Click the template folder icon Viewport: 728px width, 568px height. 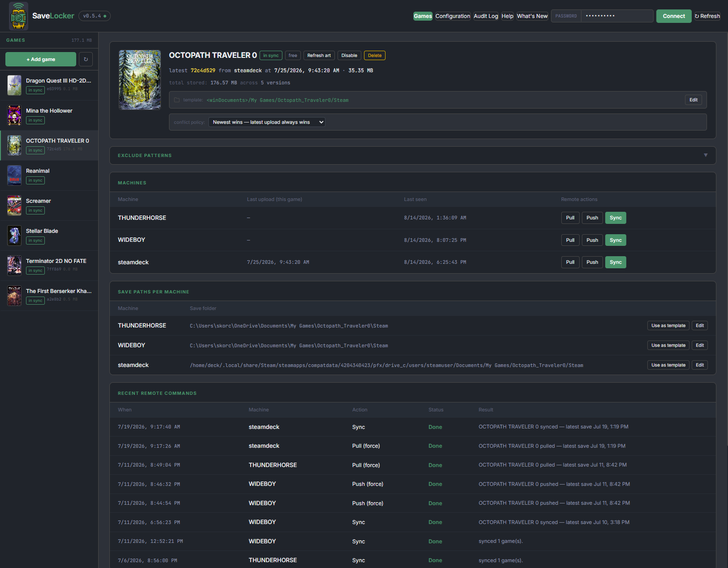point(177,100)
